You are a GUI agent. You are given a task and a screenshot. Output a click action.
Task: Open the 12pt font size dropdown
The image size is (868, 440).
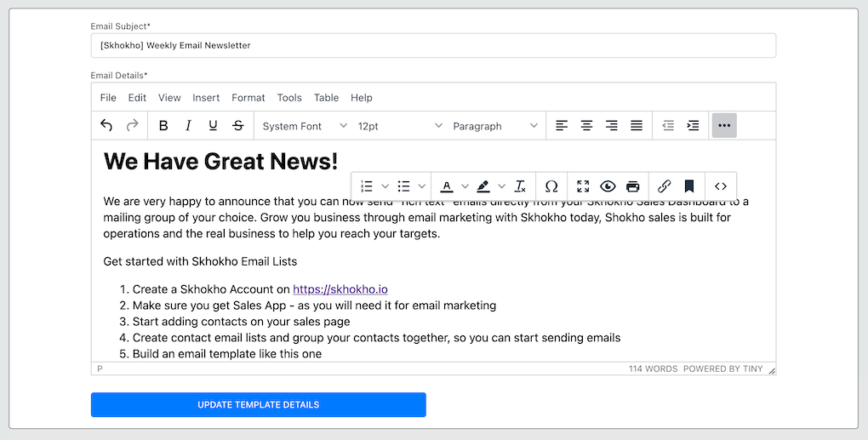(x=400, y=126)
